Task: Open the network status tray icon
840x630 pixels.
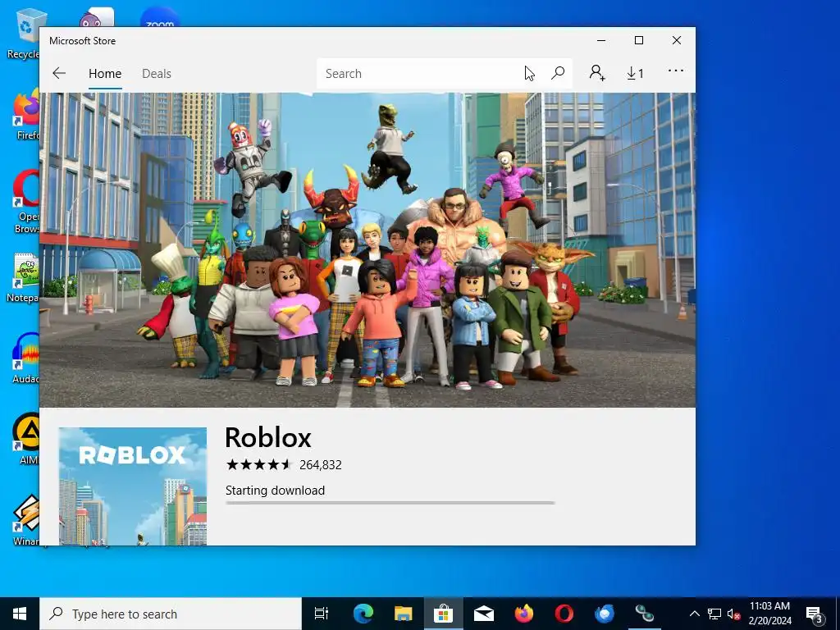Action: coord(714,614)
